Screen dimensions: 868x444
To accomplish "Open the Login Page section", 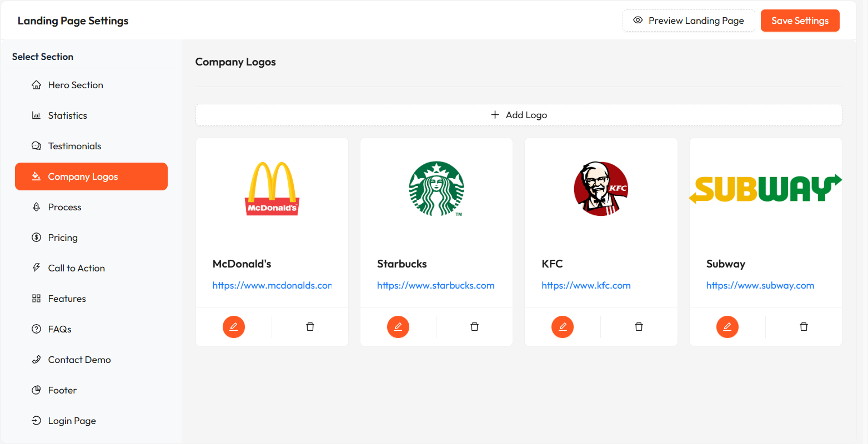I will 91,421.
